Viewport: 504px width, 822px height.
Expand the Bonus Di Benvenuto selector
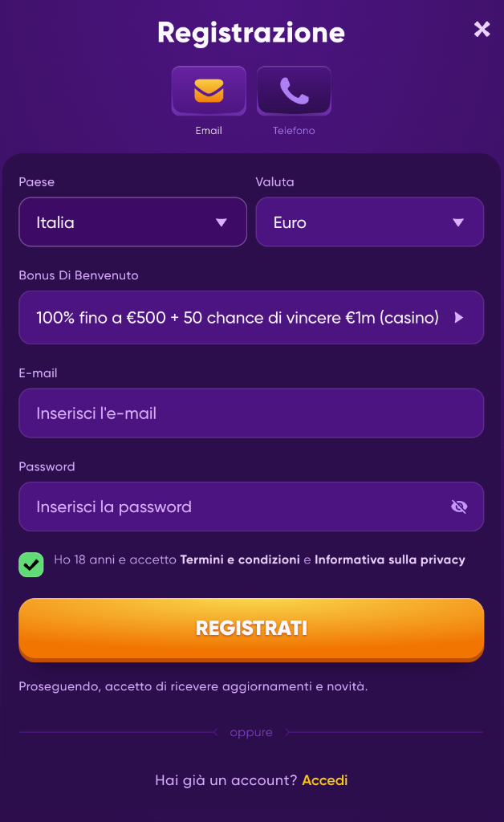pyautogui.click(x=251, y=318)
